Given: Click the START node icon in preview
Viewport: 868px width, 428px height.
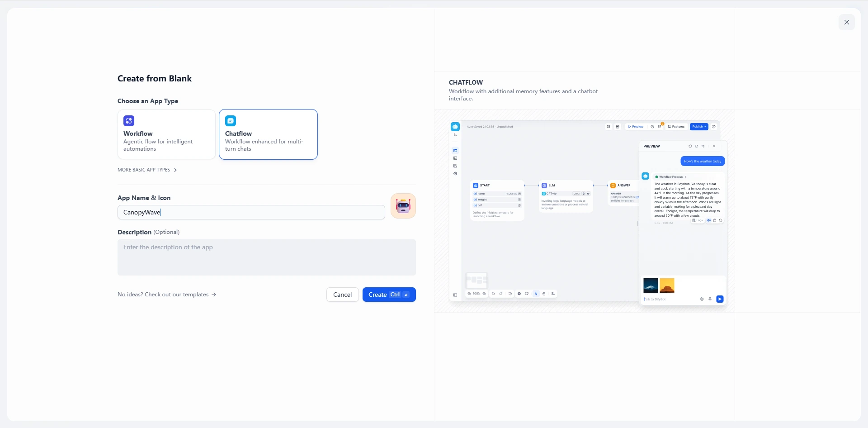Looking at the screenshot, I should point(476,185).
